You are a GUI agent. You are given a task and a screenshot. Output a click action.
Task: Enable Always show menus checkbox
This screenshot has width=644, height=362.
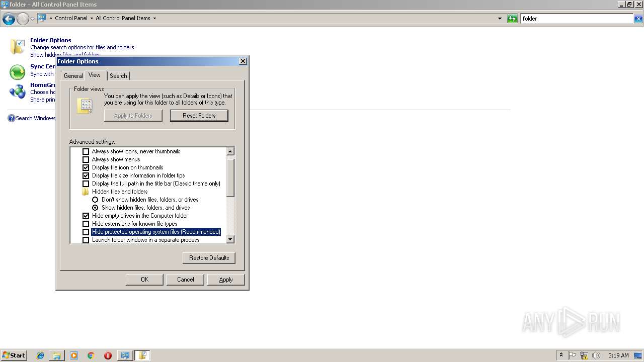[86, 159]
